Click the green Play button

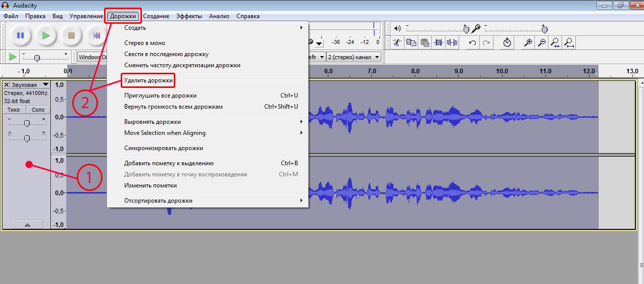[45, 35]
